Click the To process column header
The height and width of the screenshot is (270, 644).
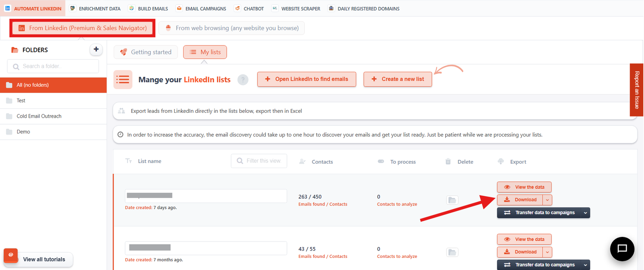pyautogui.click(x=403, y=162)
